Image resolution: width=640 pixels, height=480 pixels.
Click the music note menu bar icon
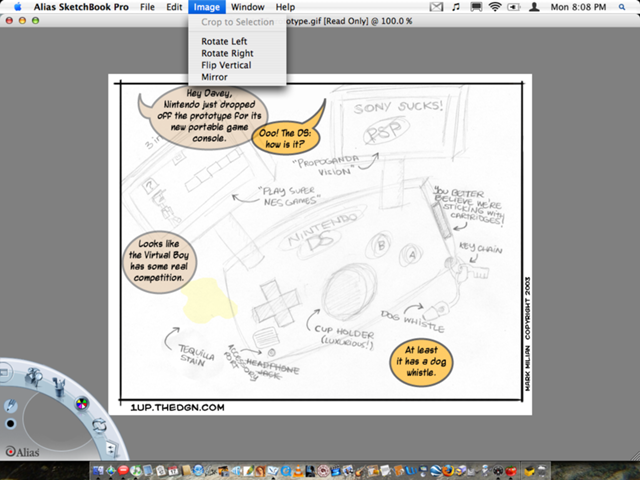(456, 7)
